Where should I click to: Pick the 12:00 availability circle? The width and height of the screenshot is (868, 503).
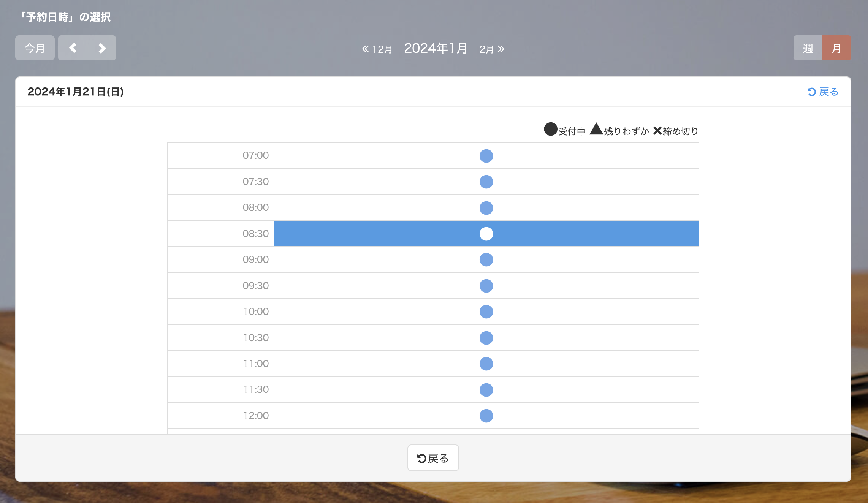click(x=486, y=416)
